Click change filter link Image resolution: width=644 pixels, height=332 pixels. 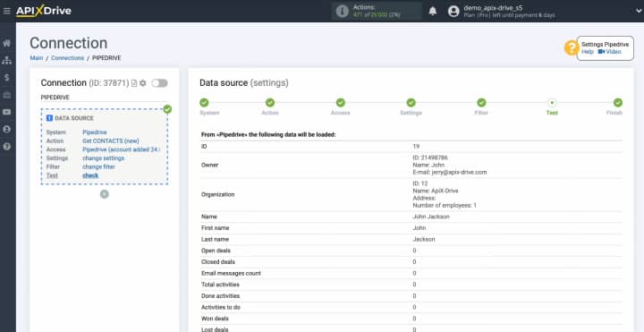98,166
